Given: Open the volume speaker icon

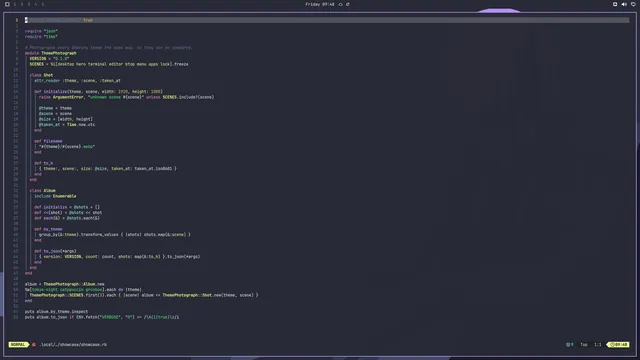Looking at the screenshot, I should point(624,4).
